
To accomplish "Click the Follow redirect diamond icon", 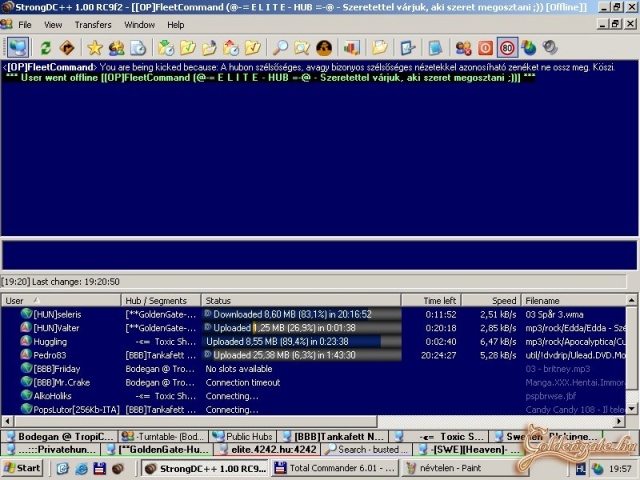I will (x=67, y=47).
